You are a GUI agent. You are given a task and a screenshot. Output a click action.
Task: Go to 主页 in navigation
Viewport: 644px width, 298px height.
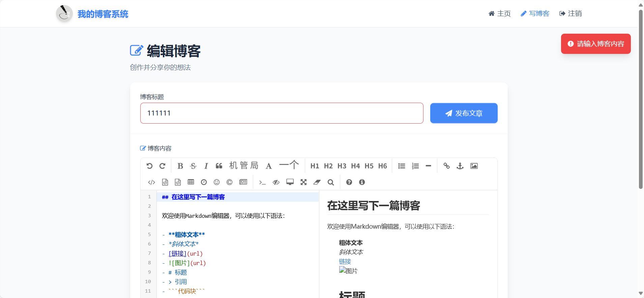[x=500, y=13]
